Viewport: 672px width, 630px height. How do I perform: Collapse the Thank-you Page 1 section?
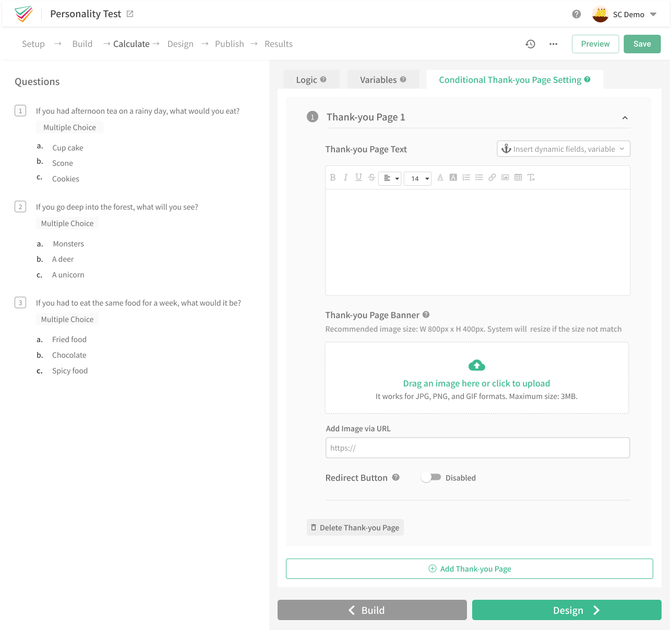(x=625, y=118)
